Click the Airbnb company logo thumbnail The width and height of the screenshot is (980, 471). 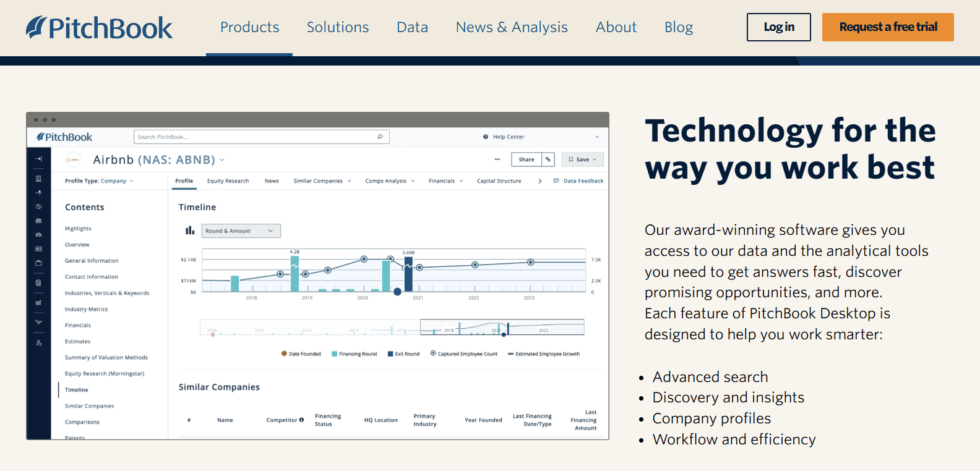pyautogui.click(x=73, y=159)
